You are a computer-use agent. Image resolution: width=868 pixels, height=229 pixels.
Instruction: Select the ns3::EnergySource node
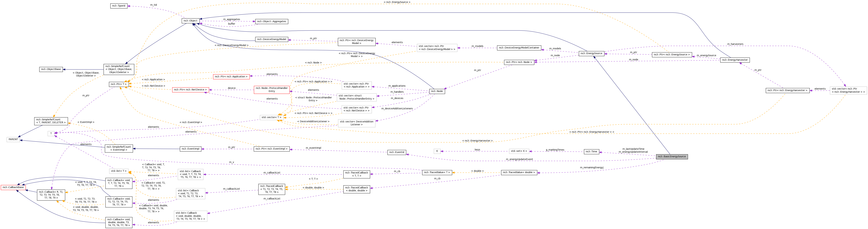(x=591, y=53)
